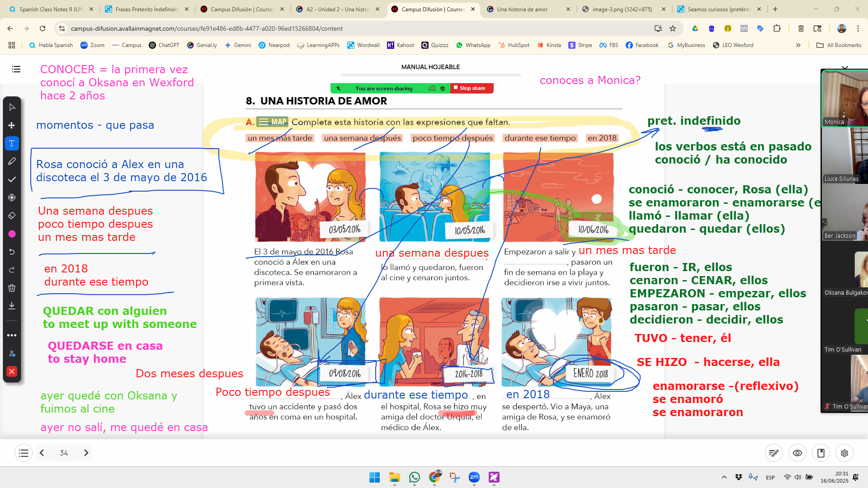Screen dimensions: 868x488
Task: Open WhatsApp from the taskbar
Action: (415, 477)
